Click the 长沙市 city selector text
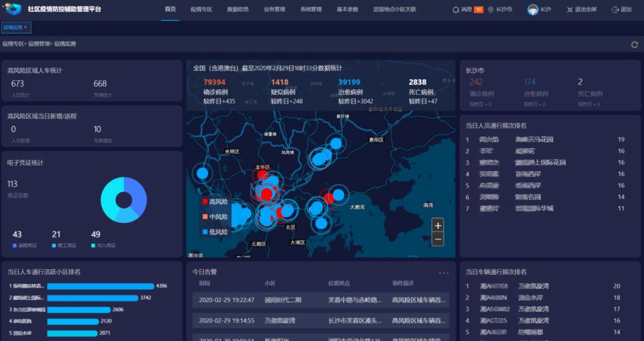This screenshot has width=644, height=341. click(x=504, y=10)
